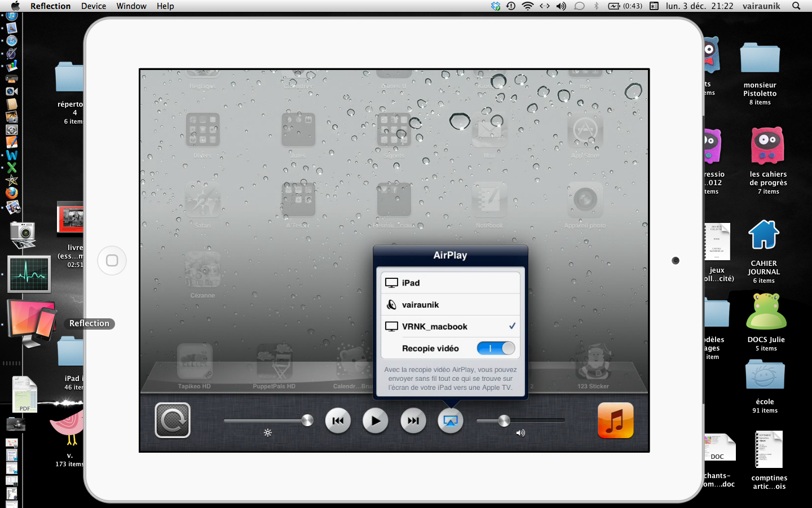
Task: Tap the screen rotation lock icon
Action: pyautogui.click(x=173, y=420)
